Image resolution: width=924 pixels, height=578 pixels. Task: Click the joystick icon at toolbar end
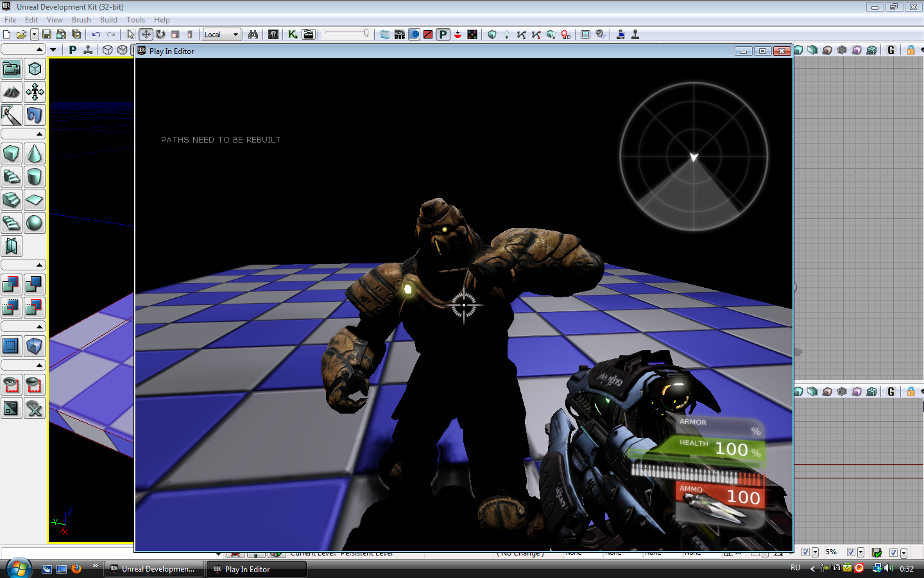pos(635,35)
